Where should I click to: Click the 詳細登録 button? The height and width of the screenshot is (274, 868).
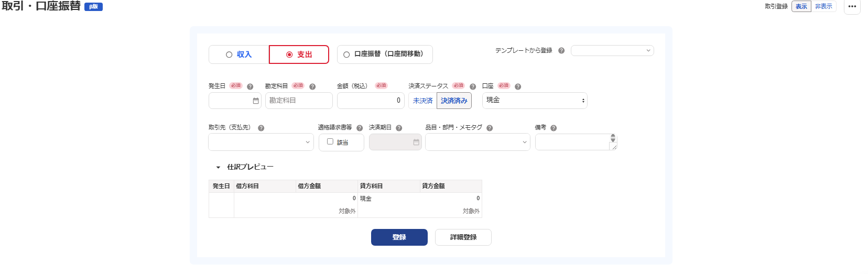tap(463, 237)
